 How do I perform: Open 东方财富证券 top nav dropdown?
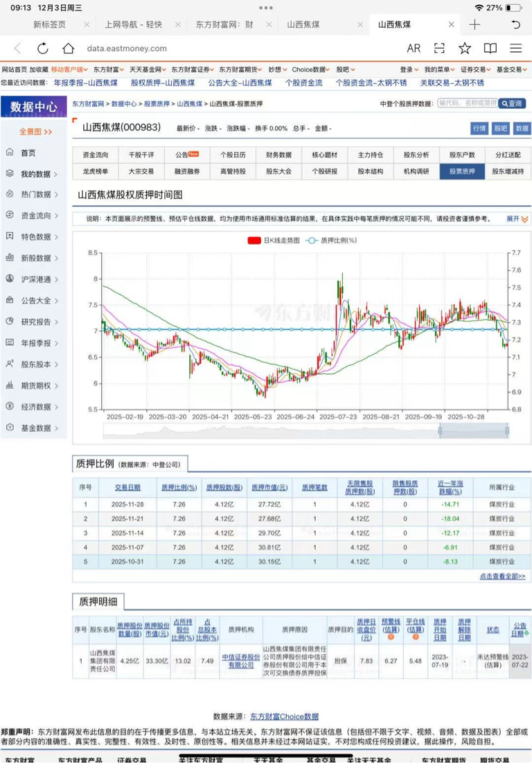[x=193, y=69]
